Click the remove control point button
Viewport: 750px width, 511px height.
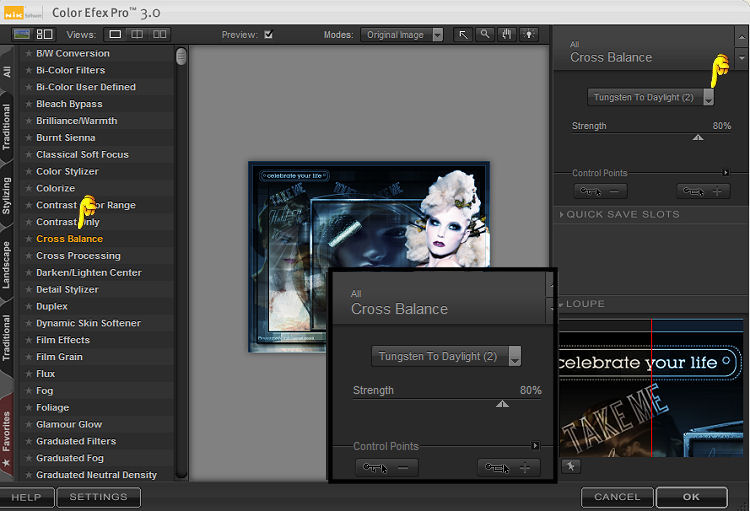pyautogui.click(x=600, y=191)
